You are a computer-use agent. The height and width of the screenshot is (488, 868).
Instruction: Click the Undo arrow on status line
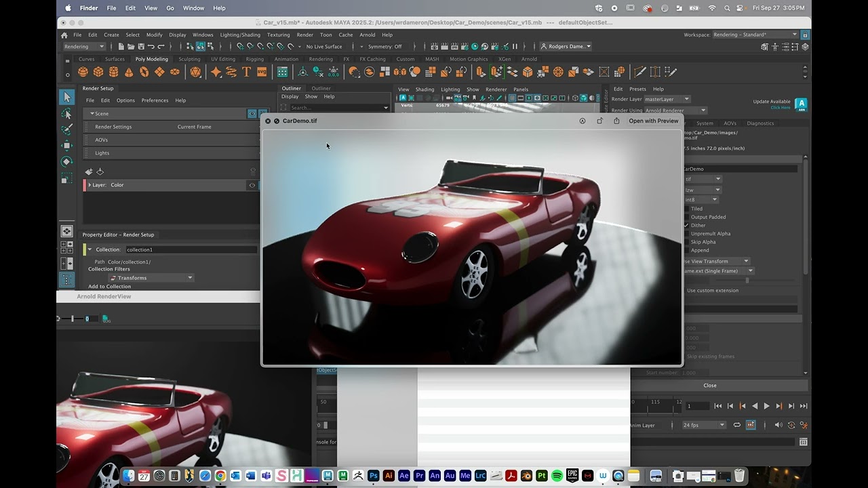151,47
